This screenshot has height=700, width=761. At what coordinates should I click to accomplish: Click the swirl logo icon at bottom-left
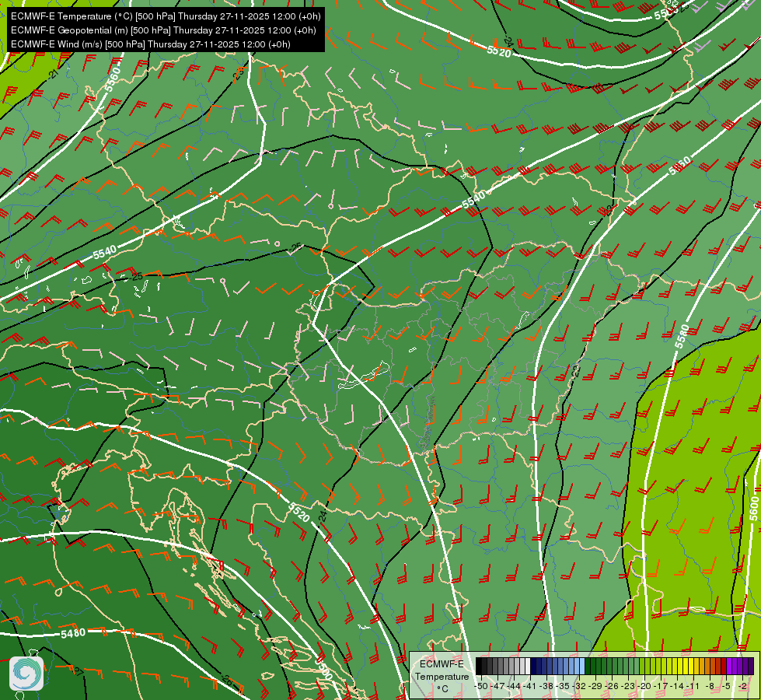coord(26,674)
